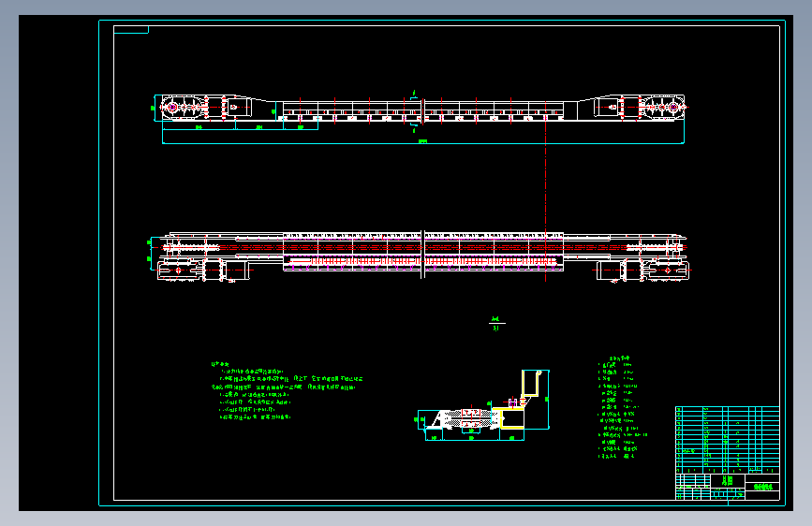Image resolution: width=812 pixels, height=526 pixels.
Task: Select the section label above the cross-section detail
Action: (x=496, y=323)
